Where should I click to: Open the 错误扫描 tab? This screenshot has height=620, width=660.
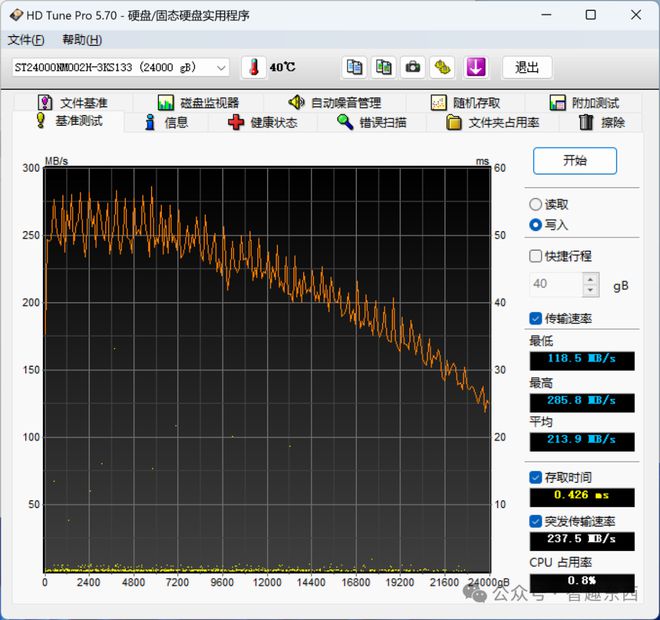point(372,122)
